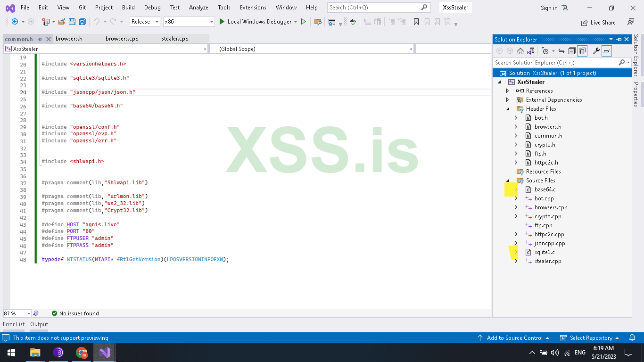
Task: Click Sign in
Action: click(549, 8)
